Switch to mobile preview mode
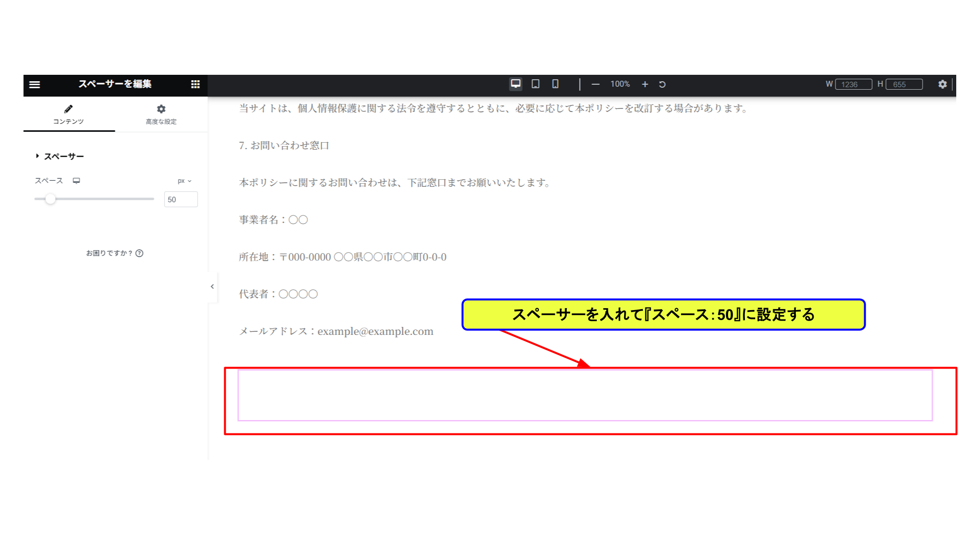980x535 pixels. [555, 84]
